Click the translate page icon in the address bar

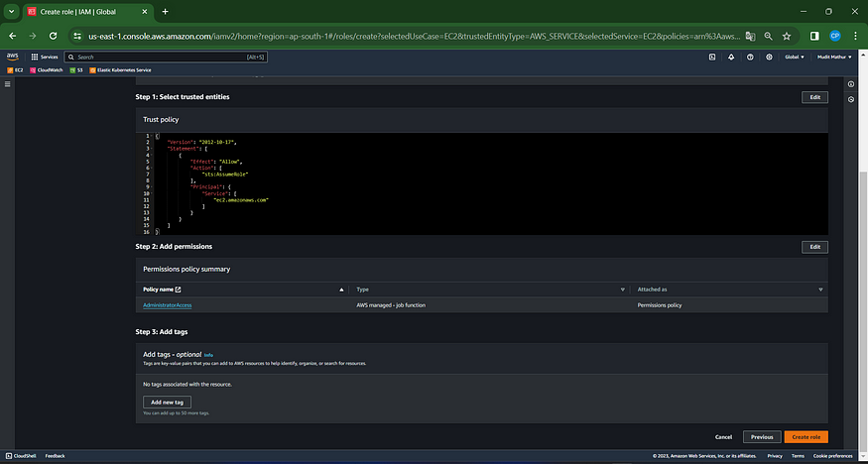tap(750, 36)
